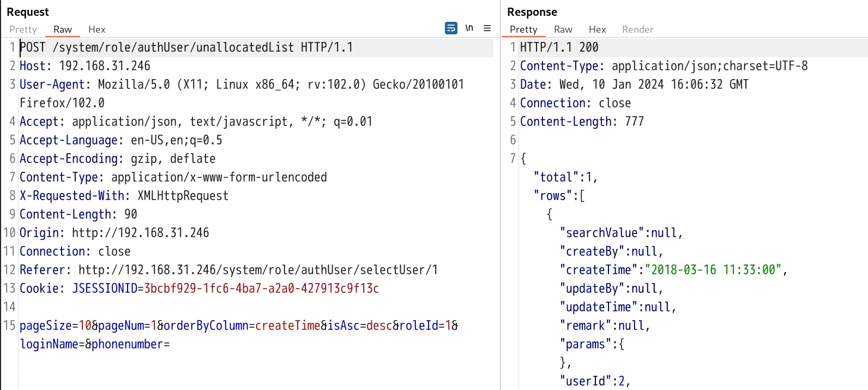Click the Referer header URL
This screenshot has width=868, height=390.
(x=257, y=270)
